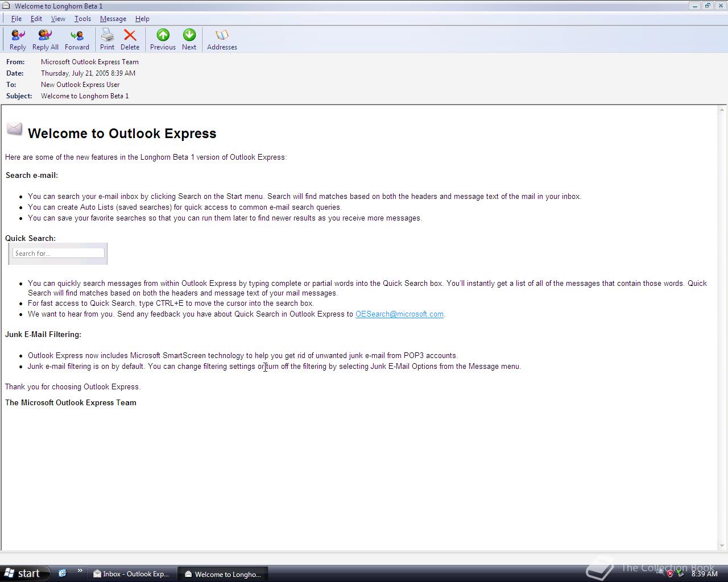Click the red security shield tray icon
This screenshot has height=582, width=728.
pyautogui.click(x=670, y=573)
